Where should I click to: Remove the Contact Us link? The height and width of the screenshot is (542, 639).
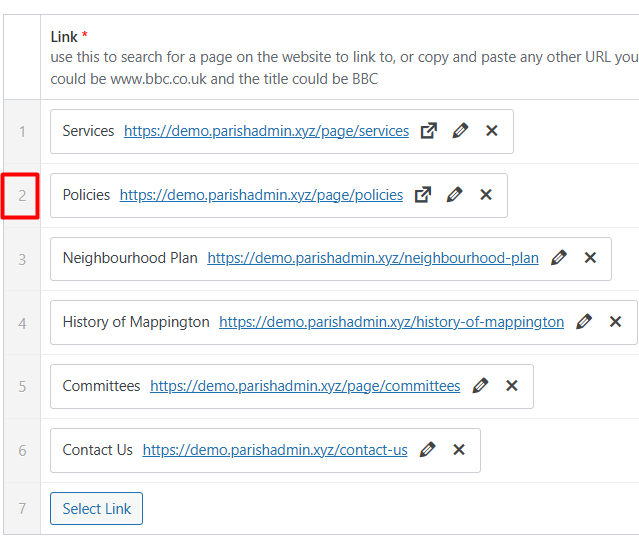(x=459, y=449)
